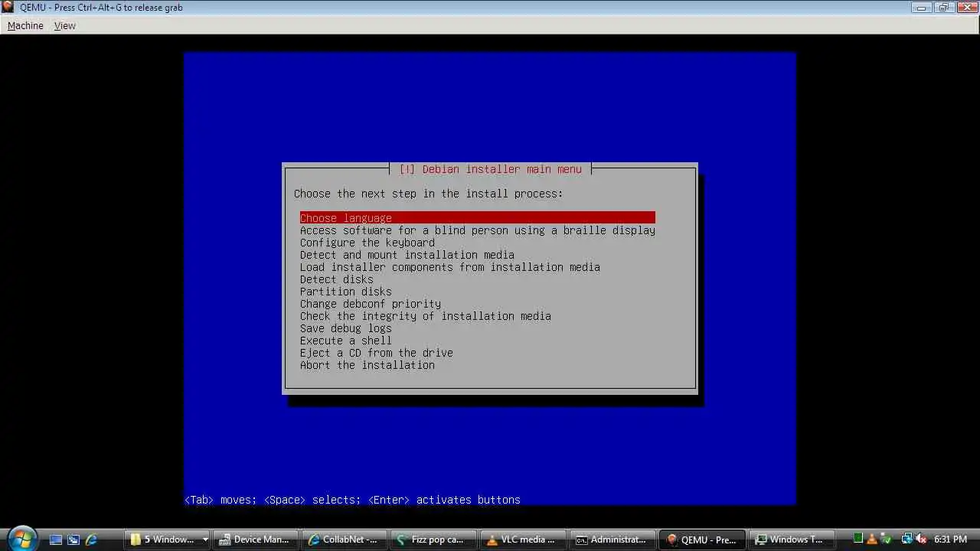The width and height of the screenshot is (980, 551).
Task: Select 'Check the integrity of installation media'
Action: (x=426, y=316)
